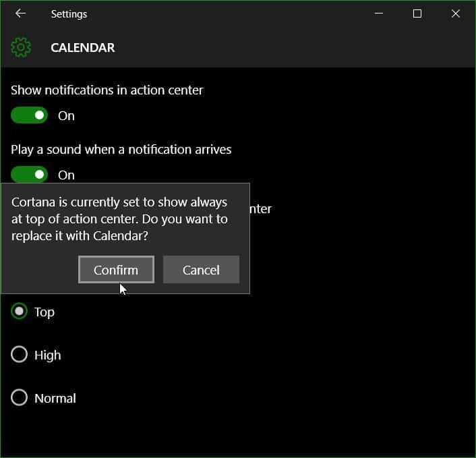476x458 pixels.
Task: Minimize the Settings window
Action: (x=378, y=13)
